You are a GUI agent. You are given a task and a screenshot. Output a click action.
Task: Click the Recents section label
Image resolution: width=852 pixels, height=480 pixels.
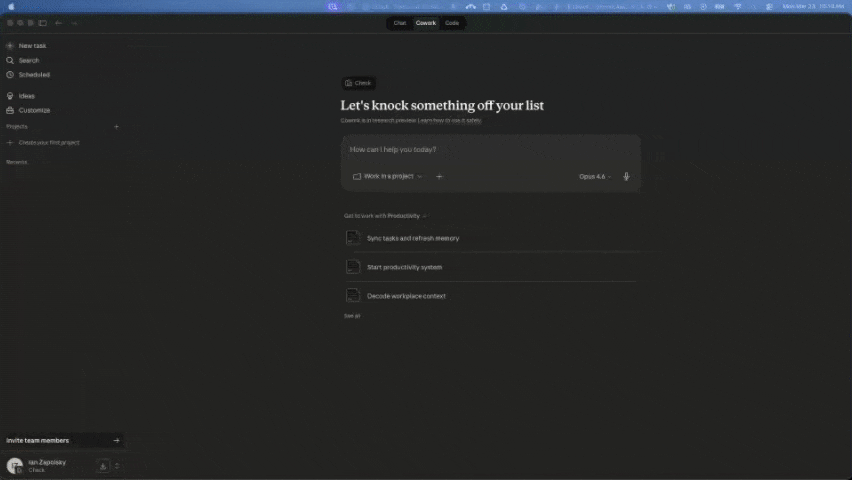coord(17,162)
